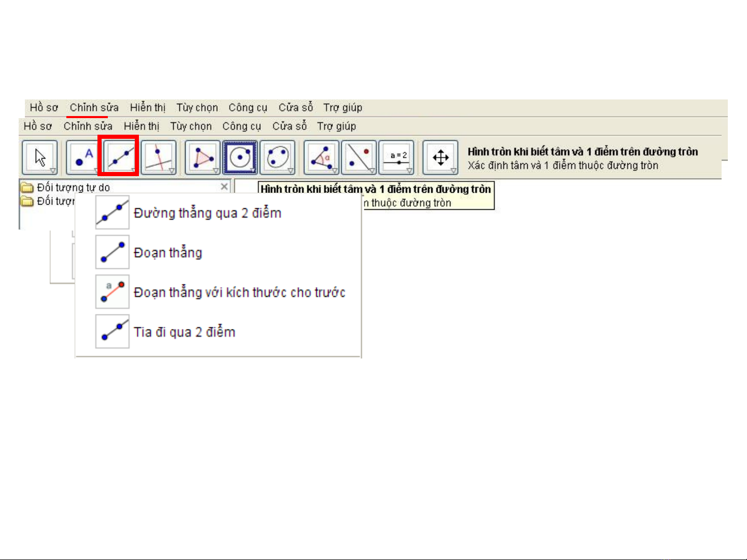Select the Conic through five points tool
Screen dimensions: 747x560
pos(277,157)
